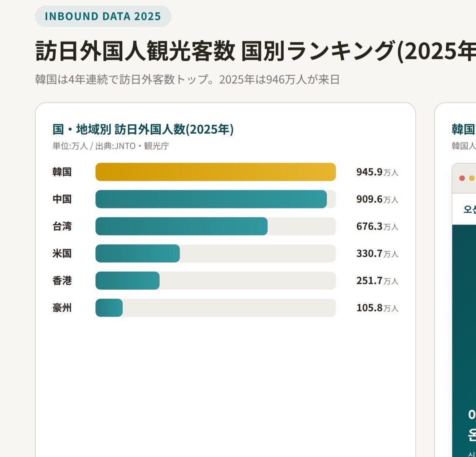Click the 台湾 row label
The width and height of the screenshot is (476, 457).
62,226
